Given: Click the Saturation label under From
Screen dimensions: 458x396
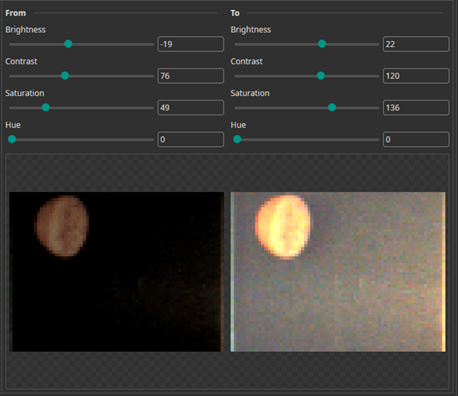Looking at the screenshot, I should tap(25, 93).
